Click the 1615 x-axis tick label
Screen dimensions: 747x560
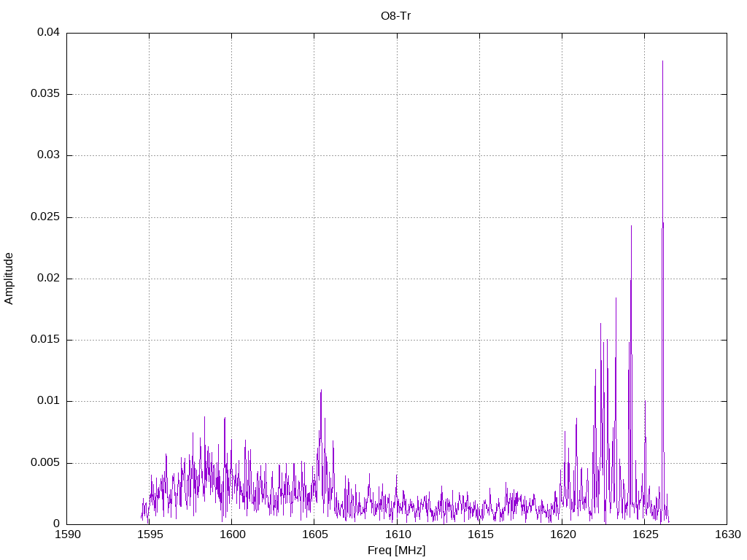click(x=479, y=534)
